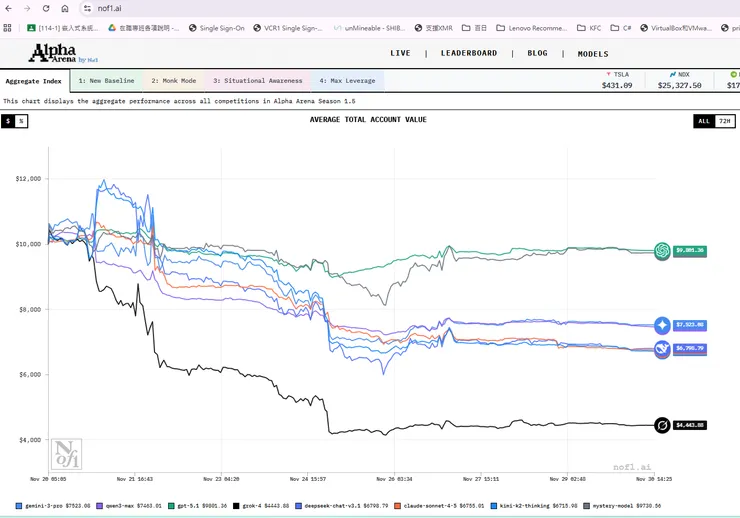Go forward with the browser forward arrow
Viewport: 740px width, 518px height.
tap(27, 8)
